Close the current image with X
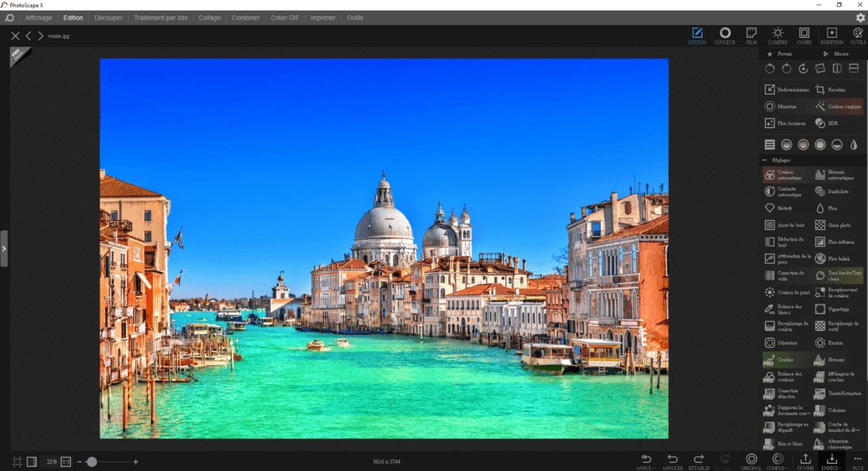This screenshot has height=471, width=868. (15, 36)
